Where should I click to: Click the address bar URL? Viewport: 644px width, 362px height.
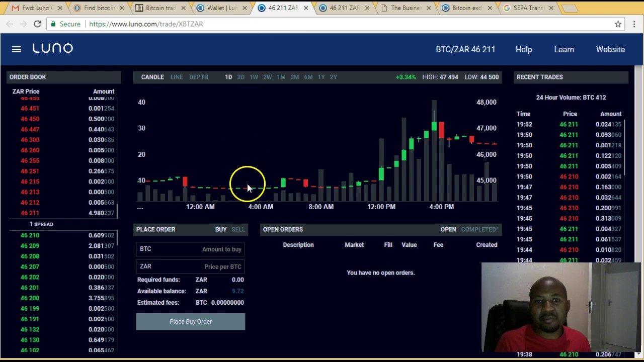(146, 24)
